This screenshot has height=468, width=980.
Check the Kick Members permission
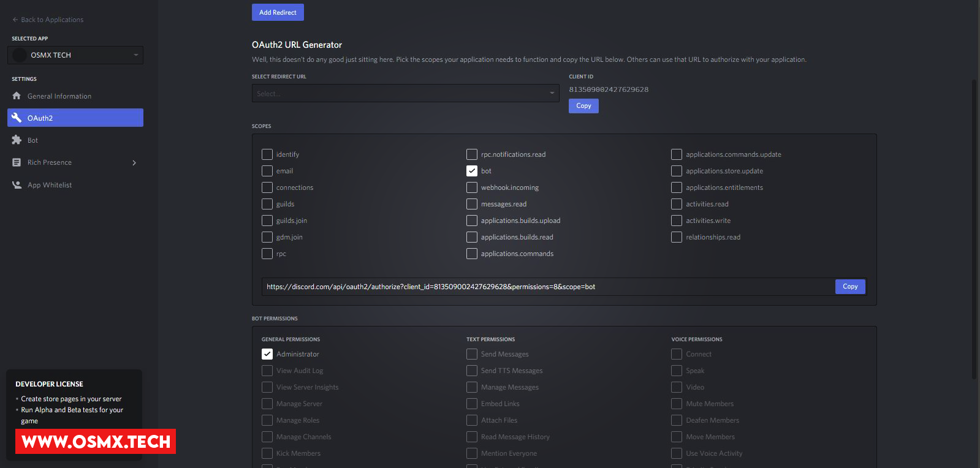pyautogui.click(x=267, y=453)
